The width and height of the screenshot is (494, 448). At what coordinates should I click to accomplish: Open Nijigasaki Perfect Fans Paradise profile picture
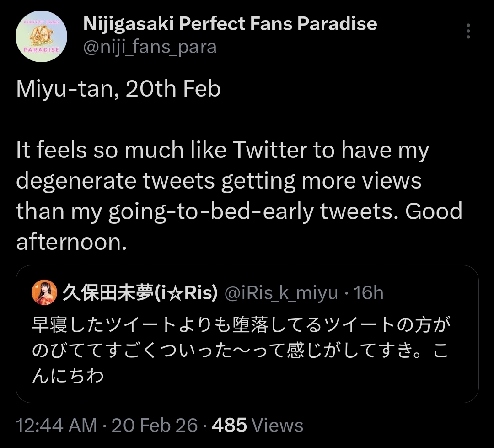click(41, 36)
